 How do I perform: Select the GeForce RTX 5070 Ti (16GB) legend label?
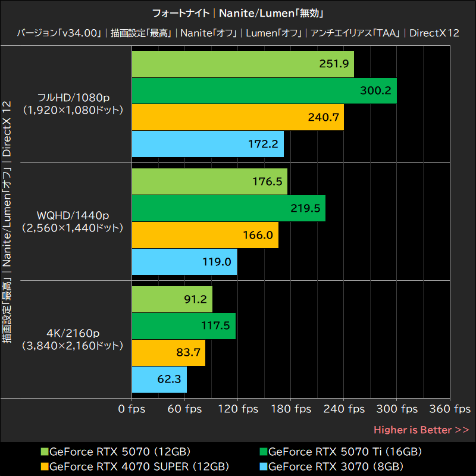(345, 452)
